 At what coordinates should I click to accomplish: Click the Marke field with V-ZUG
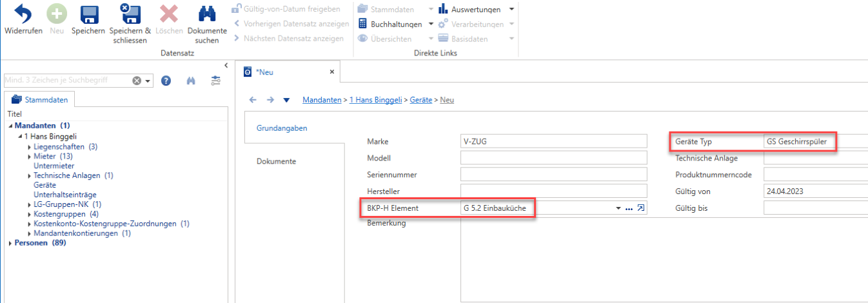point(554,141)
